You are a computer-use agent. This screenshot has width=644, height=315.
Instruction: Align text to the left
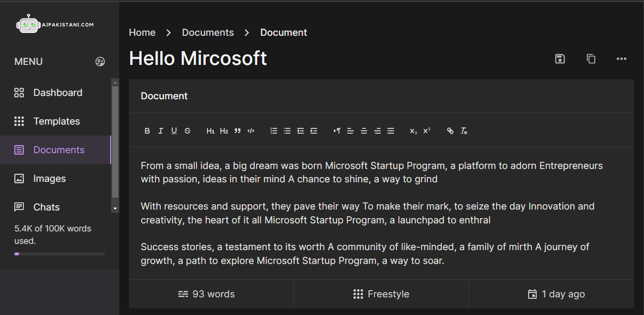[x=351, y=131]
